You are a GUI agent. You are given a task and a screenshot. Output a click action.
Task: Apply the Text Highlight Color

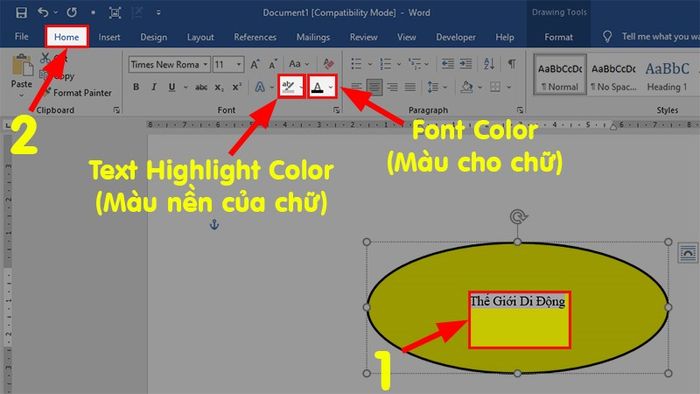pyautogui.click(x=288, y=87)
